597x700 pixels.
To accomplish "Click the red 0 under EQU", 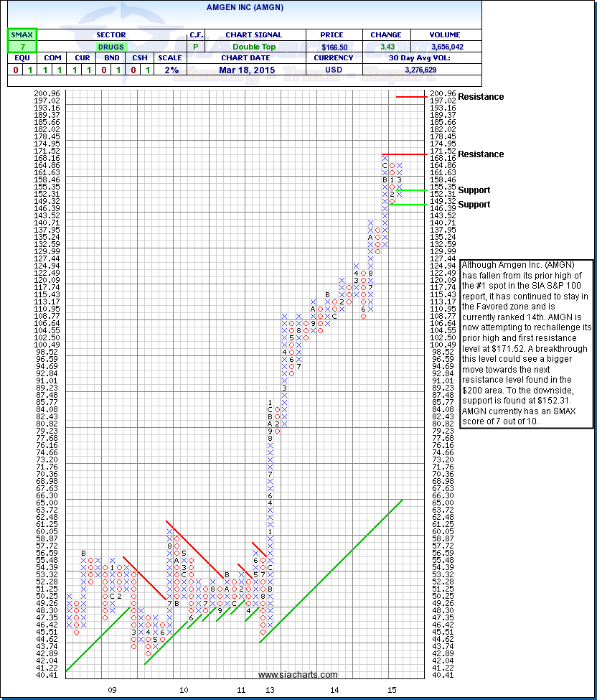I will pyautogui.click(x=14, y=70).
